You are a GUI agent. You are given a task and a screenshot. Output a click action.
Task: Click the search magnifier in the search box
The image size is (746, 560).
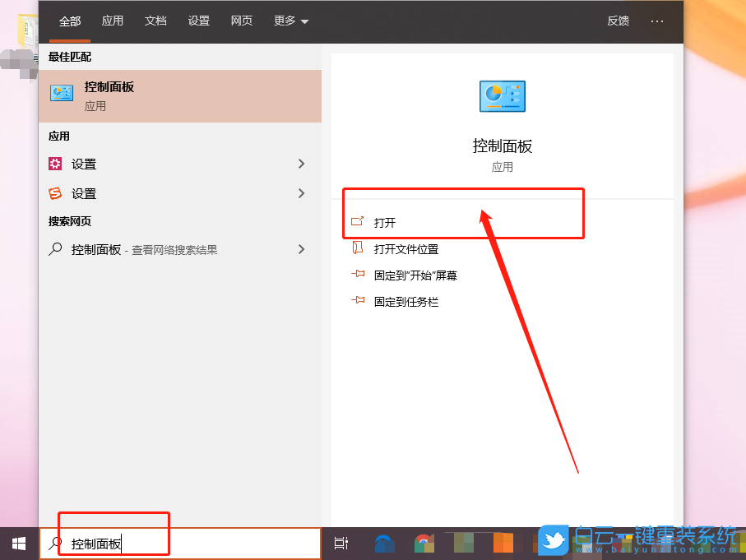[x=54, y=543]
